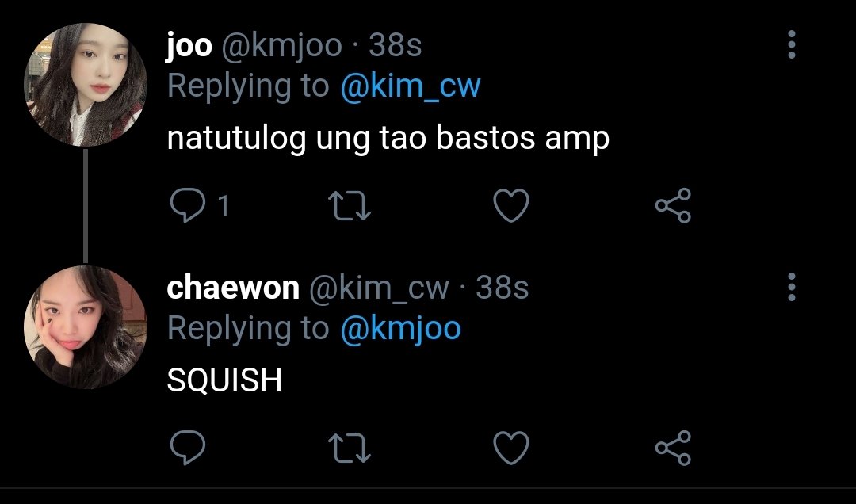Viewport: 856px width, 504px height.
Task: Retweet joo's tweet
Action: tap(350, 206)
